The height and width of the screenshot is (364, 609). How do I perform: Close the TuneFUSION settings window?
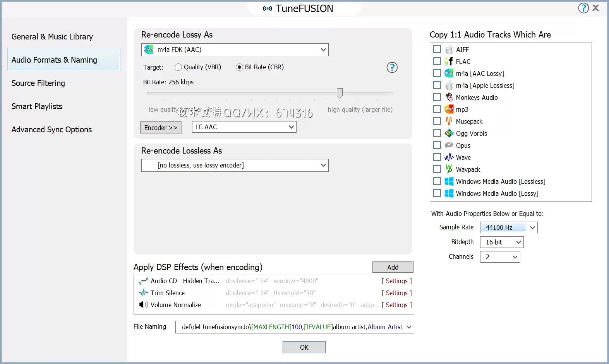[596, 8]
